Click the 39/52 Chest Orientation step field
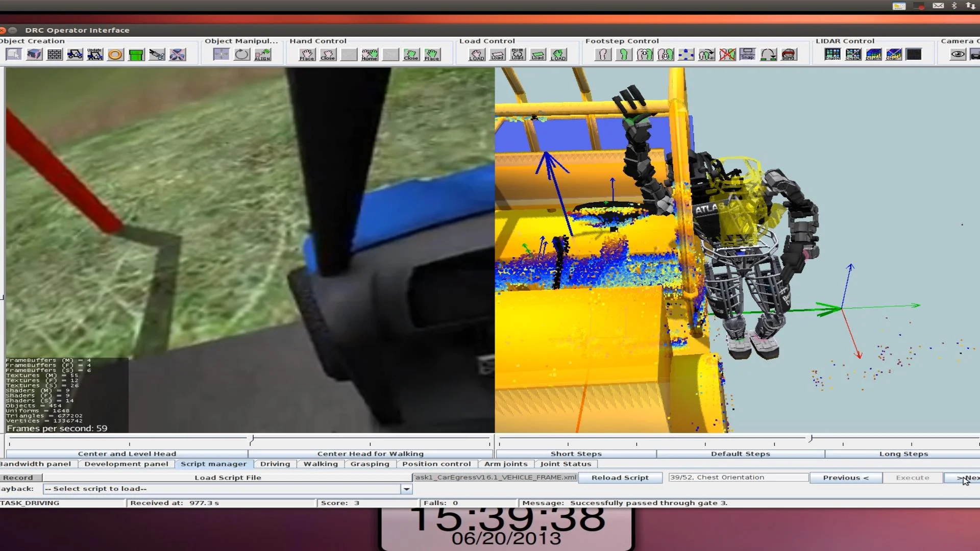This screenshot has width=980, height=551. coord(739,478)
